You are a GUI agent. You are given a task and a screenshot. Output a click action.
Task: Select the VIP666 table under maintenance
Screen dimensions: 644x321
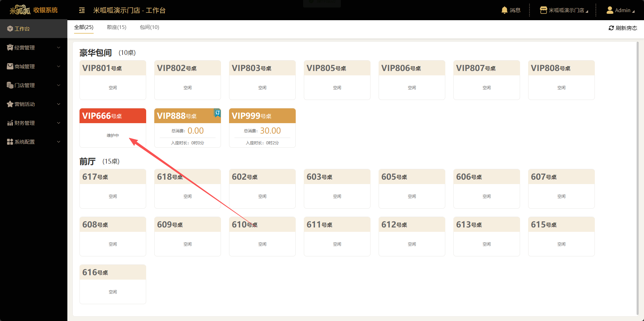click(x=112, y=128)
